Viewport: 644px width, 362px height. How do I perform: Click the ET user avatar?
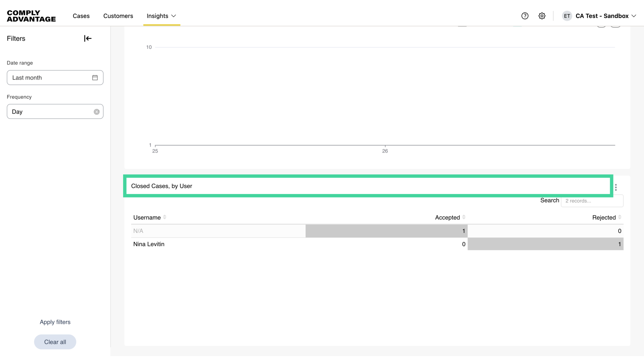click(x=567, y=16)
